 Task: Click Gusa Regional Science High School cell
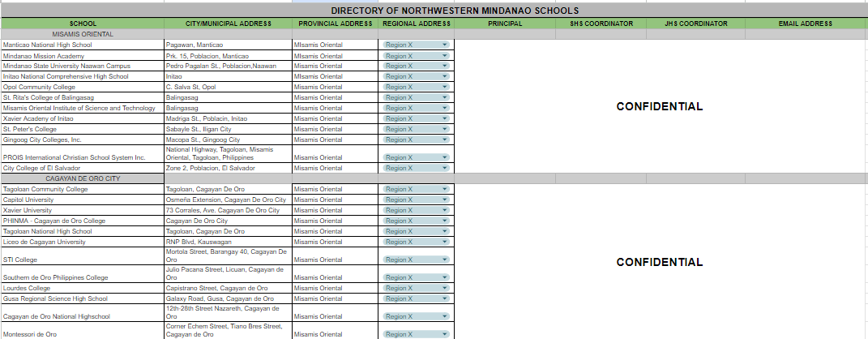tap(83, 298)
